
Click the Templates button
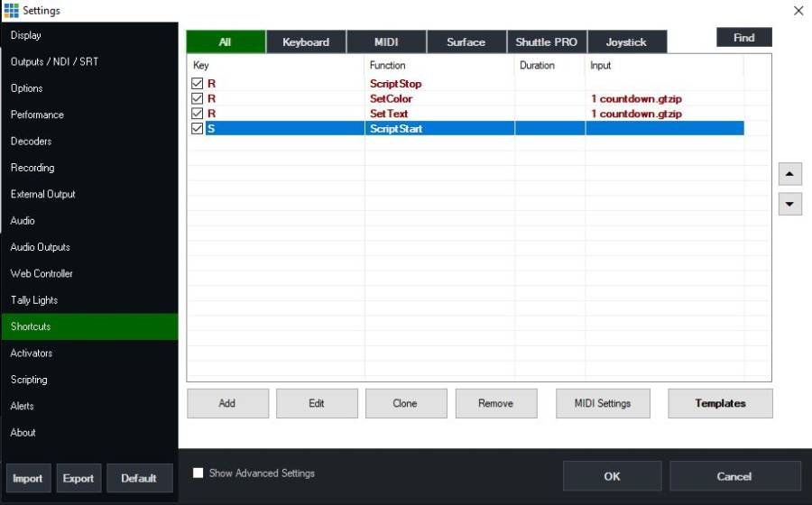[720, 403]
